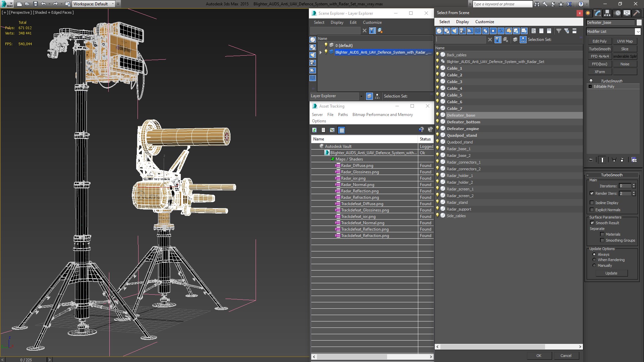
Task: Switch to the Modify panel tab
Action: tap(597, 13)
